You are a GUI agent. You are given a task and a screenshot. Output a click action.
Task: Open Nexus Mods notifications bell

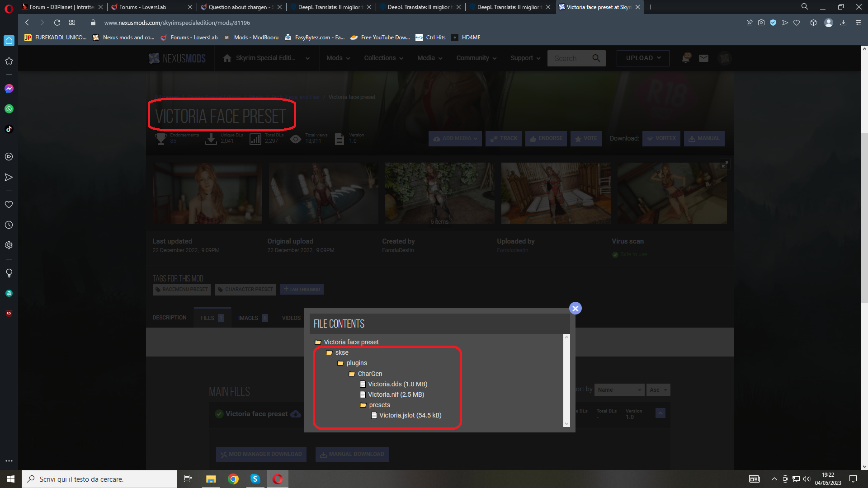click(686, 58)
